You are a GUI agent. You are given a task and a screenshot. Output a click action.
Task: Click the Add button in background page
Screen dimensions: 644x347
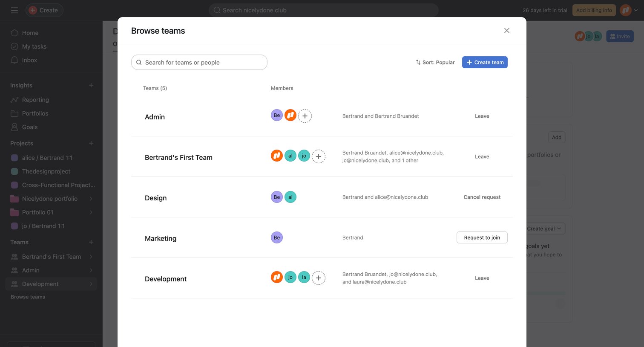tap(557, 137)
